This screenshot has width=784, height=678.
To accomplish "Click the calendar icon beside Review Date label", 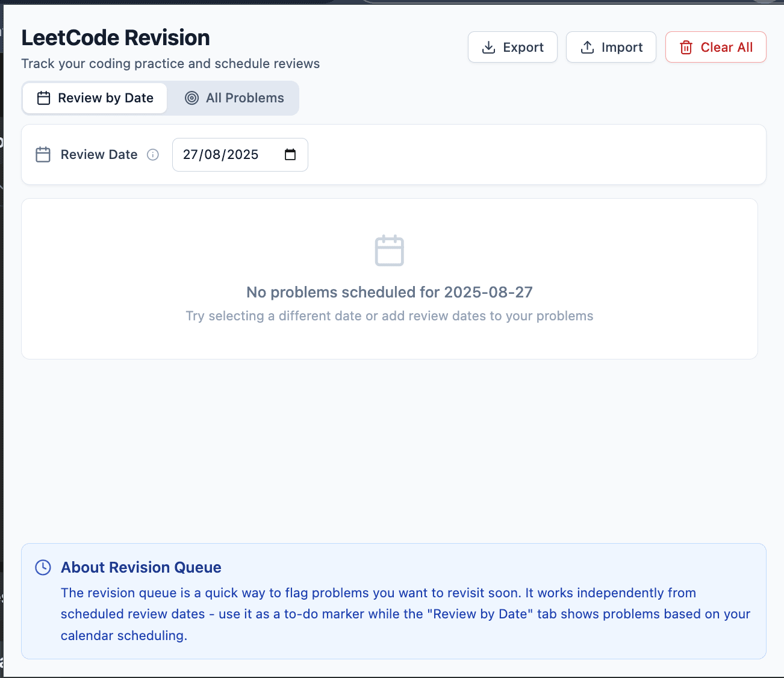I will pos(43,155).
